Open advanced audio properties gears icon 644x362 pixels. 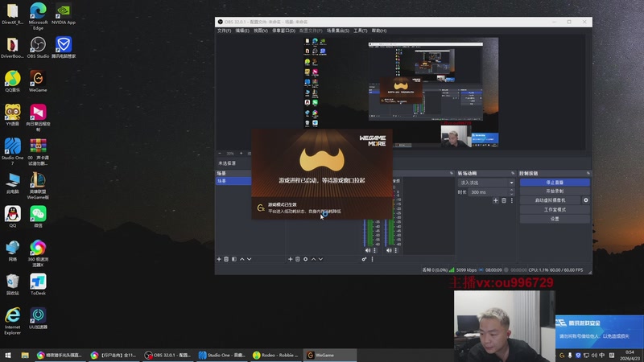365,259
